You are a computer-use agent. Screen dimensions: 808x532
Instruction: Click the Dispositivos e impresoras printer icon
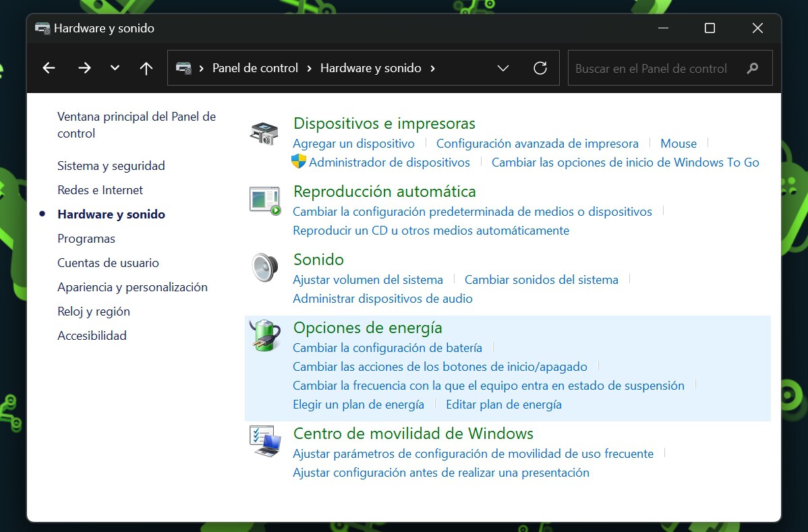[264, 133]
